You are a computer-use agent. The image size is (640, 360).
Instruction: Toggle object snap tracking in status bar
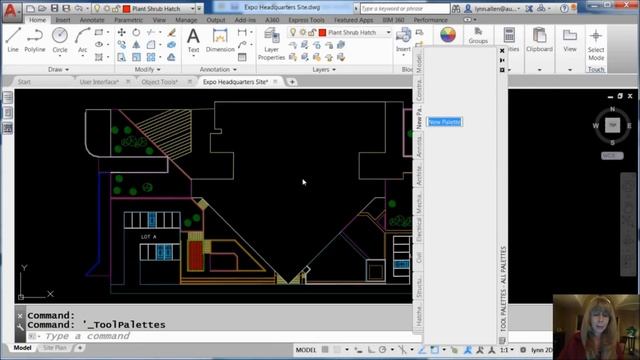[422, 350]
